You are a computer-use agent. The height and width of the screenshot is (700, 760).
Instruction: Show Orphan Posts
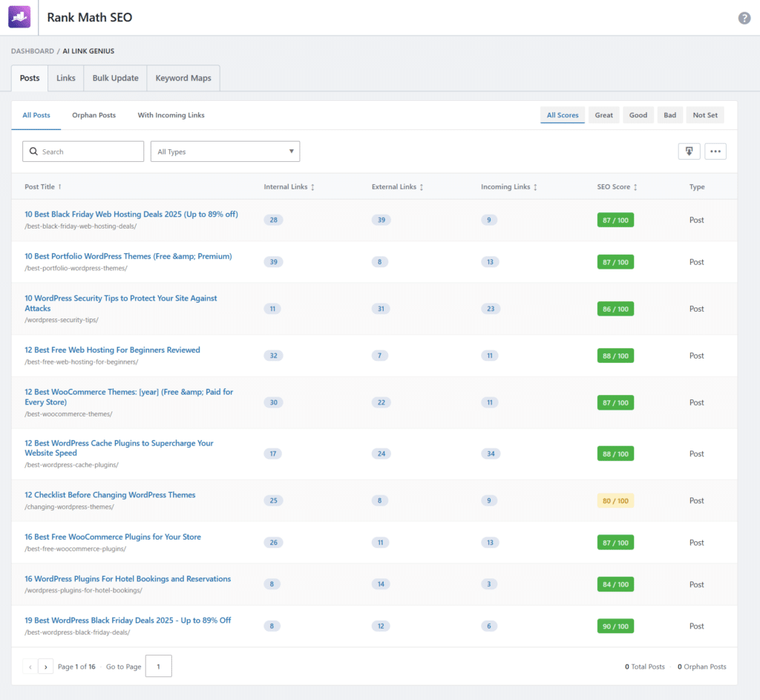(94, 115)
